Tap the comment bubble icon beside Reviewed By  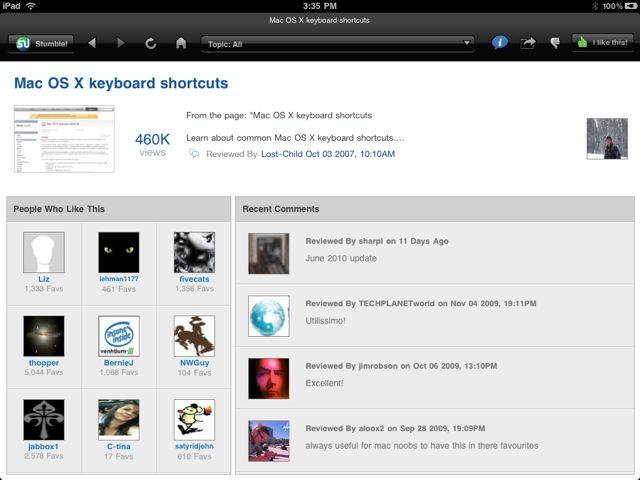[194, 154]
